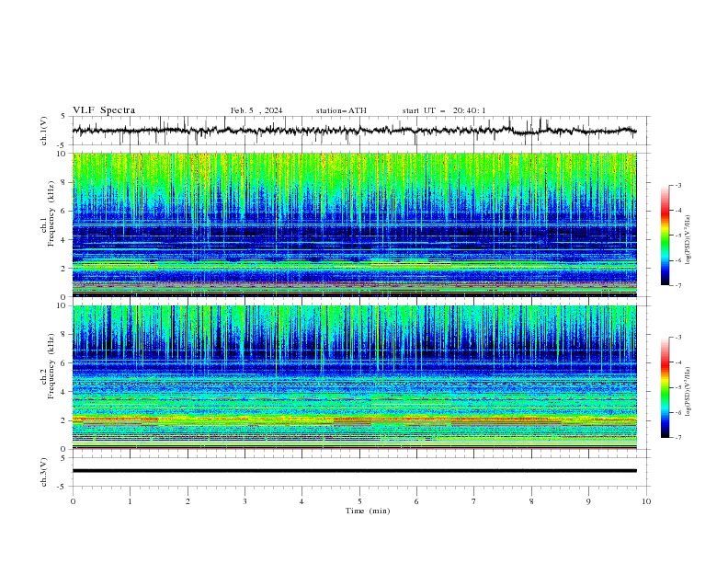This screenshot has height=563, width=728.
Task: Click time axis tick label "4"
Action: 301,501
